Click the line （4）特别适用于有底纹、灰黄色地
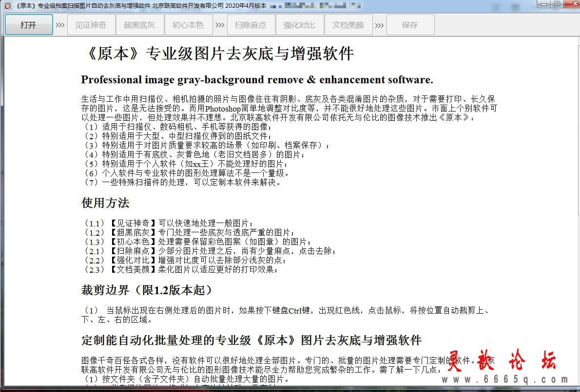580x392 pixels. (193, 154)
